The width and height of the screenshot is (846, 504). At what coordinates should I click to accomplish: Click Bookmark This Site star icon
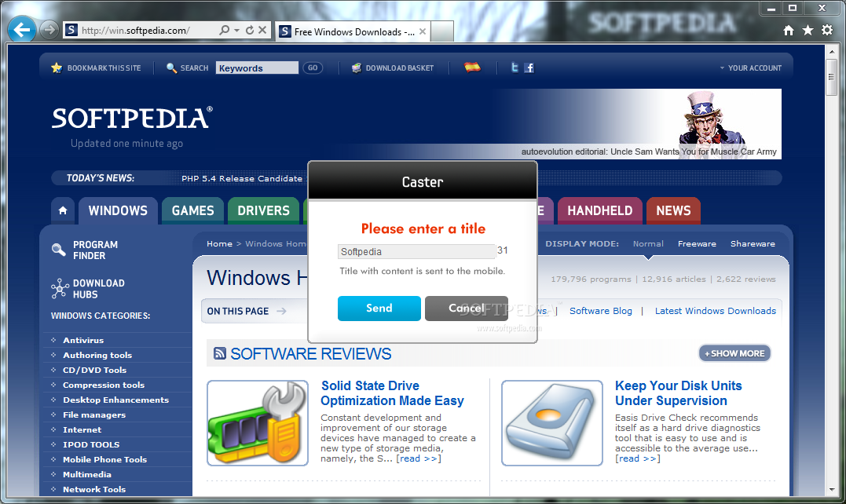coord(57,68)
